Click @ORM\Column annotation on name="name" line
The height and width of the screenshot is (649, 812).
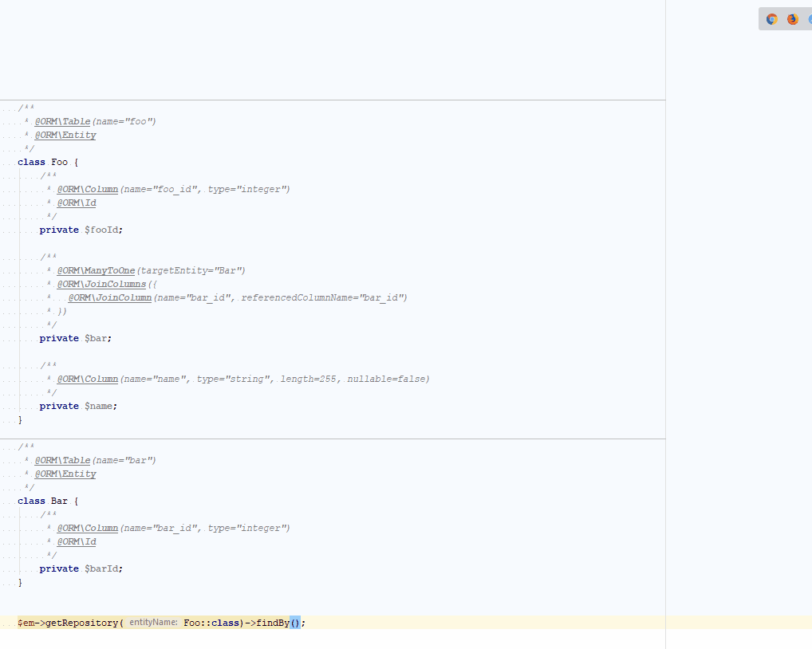tap(88, 380)
